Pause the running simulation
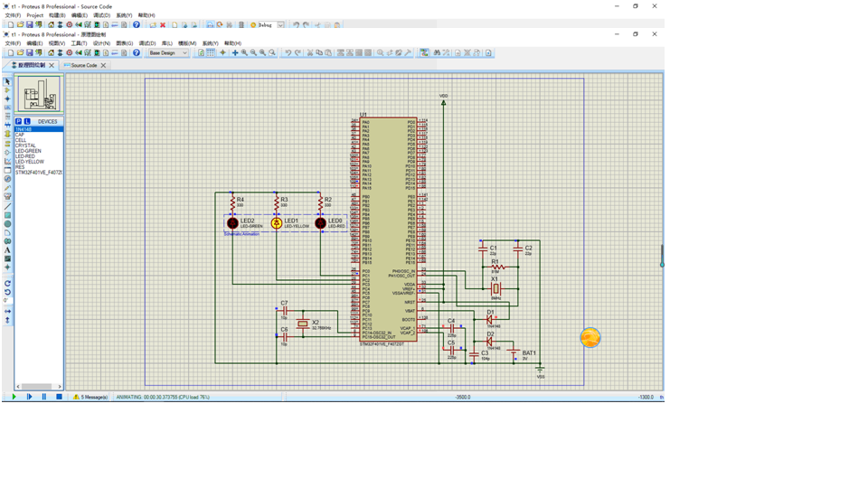The width and height of the screenshot is (868, 488). pos(44,397)
